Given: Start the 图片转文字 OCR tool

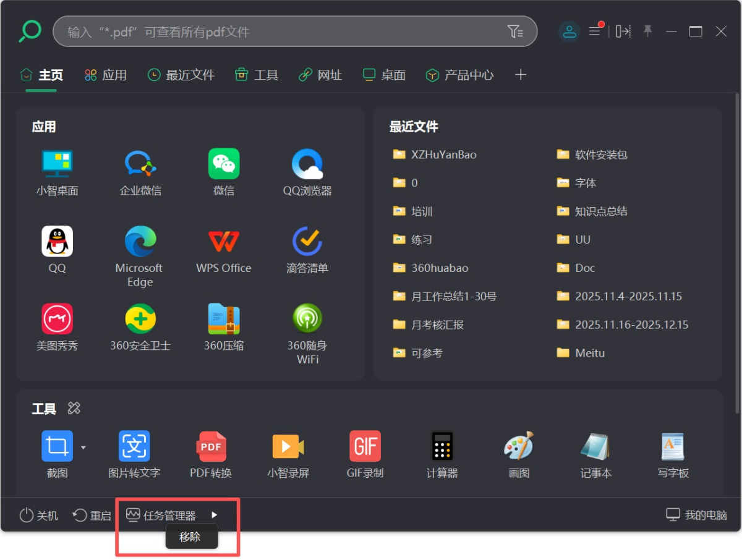Looking at the screenshot, I should [x=134, y=446].
